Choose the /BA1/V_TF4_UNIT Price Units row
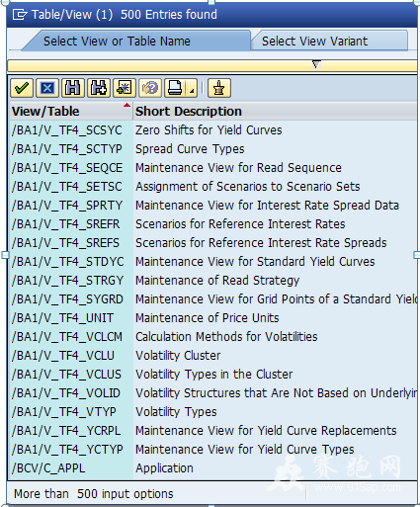Screen dimensions: 420x507 [x=213, y=318]
